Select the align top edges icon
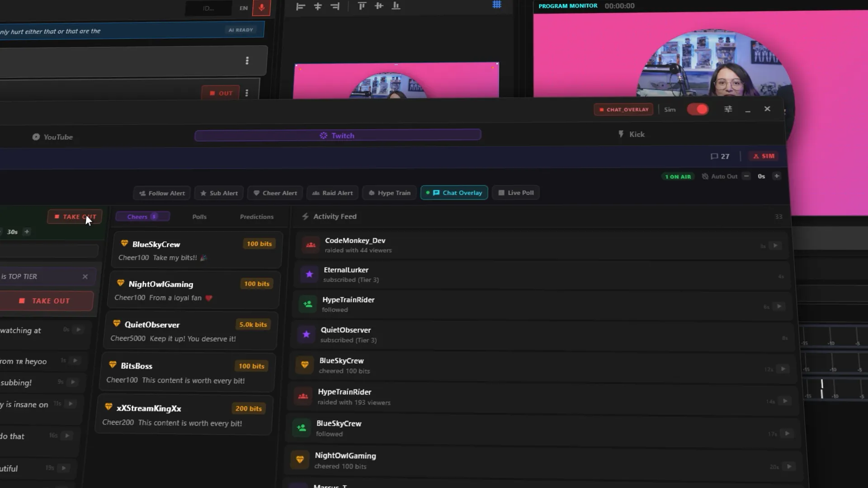Viewport: 868px width, 488px height. click(362, 6)
